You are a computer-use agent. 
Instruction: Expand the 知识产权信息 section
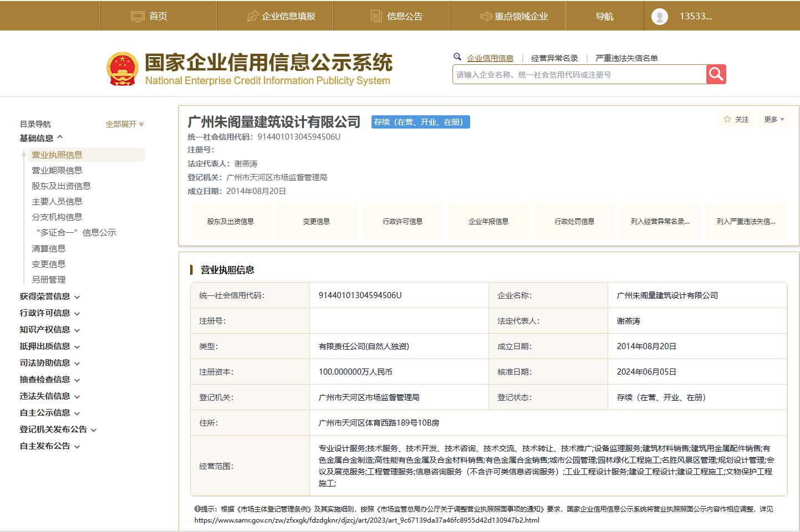pos(50,330)
